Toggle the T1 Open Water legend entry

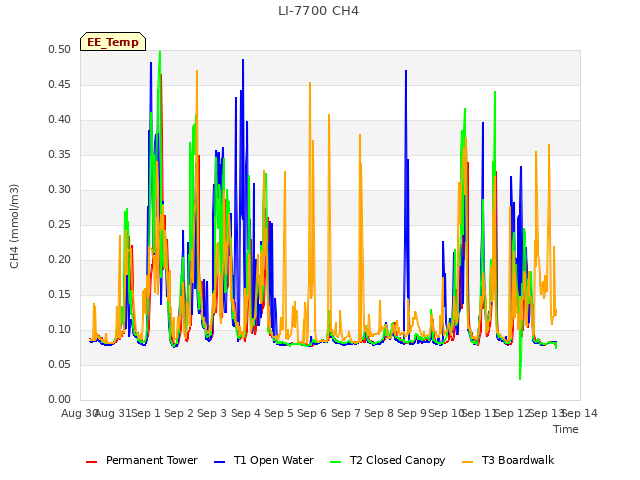pyautogui.click(x=264, y=460)
